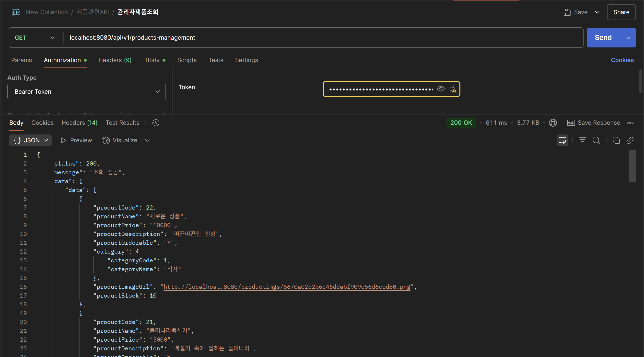Click the response history clock icon
Viewport: 644px width, 357px height.
(155, 123)
